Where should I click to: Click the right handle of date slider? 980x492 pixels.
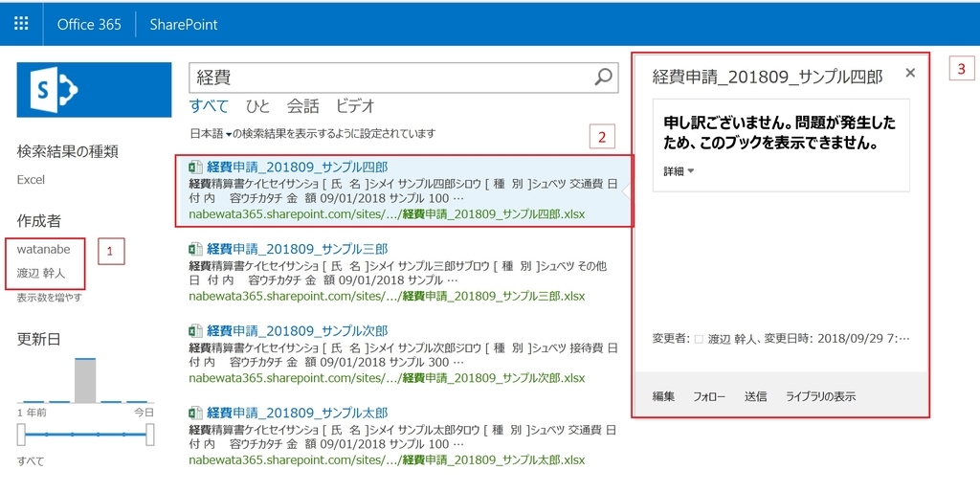[150, 435]
